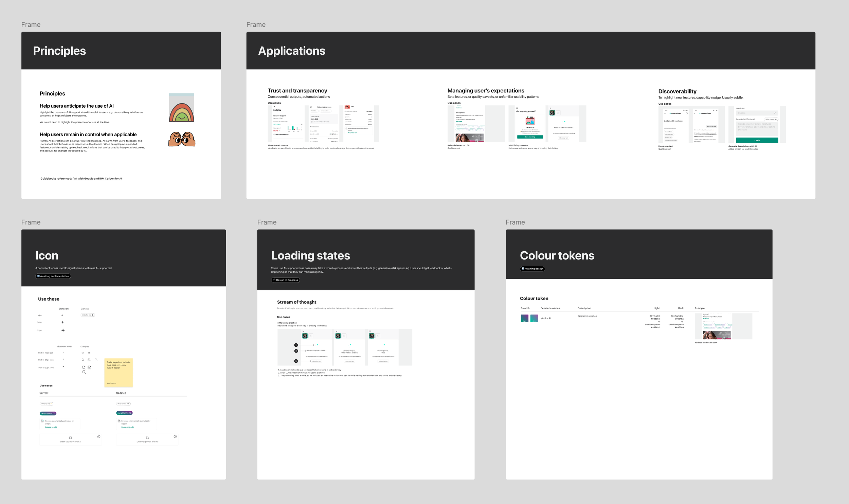Click info icon on Updated Clean up photos card
Screen dimensions: 849x504
(x=175, y=436)
